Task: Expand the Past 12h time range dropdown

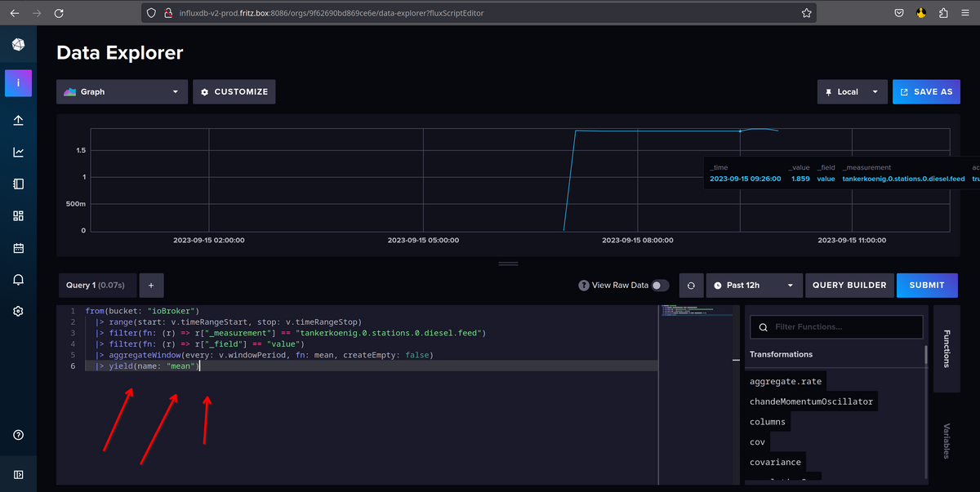Action: pyautogui.click(x=752, y=286)
